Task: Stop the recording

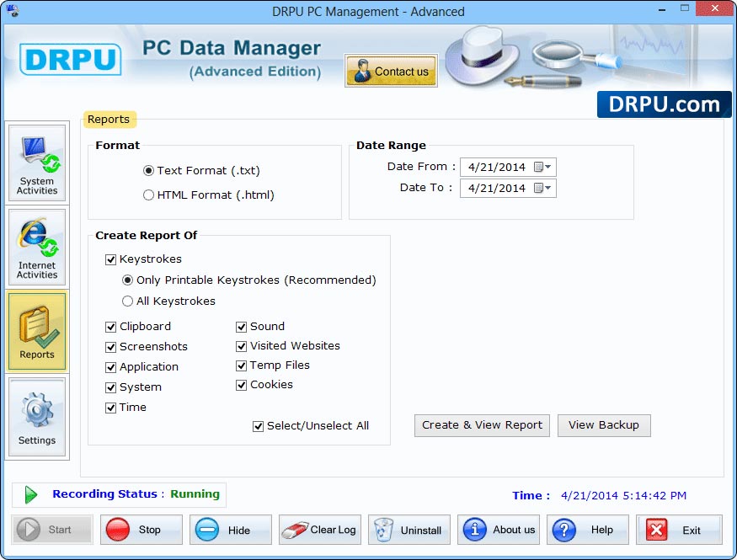Action: [141, 530]
